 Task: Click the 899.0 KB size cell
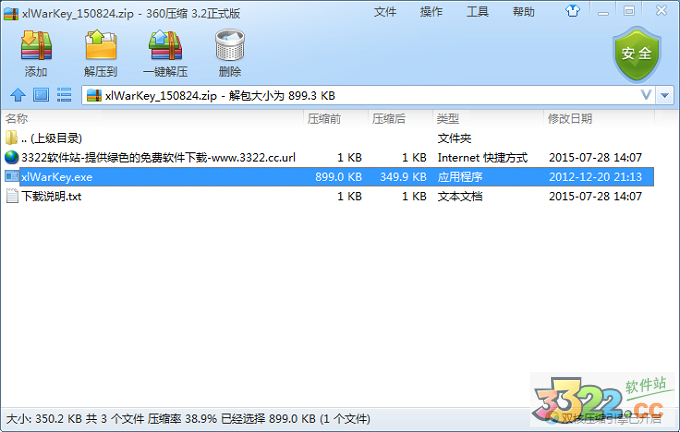click(x=338, y=177)
